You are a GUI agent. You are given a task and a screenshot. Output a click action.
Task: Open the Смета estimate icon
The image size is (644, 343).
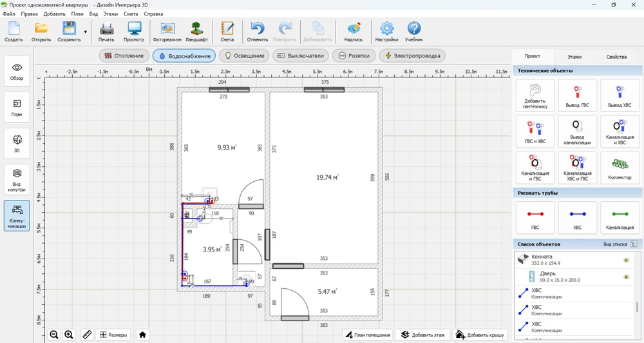point(227,31)
